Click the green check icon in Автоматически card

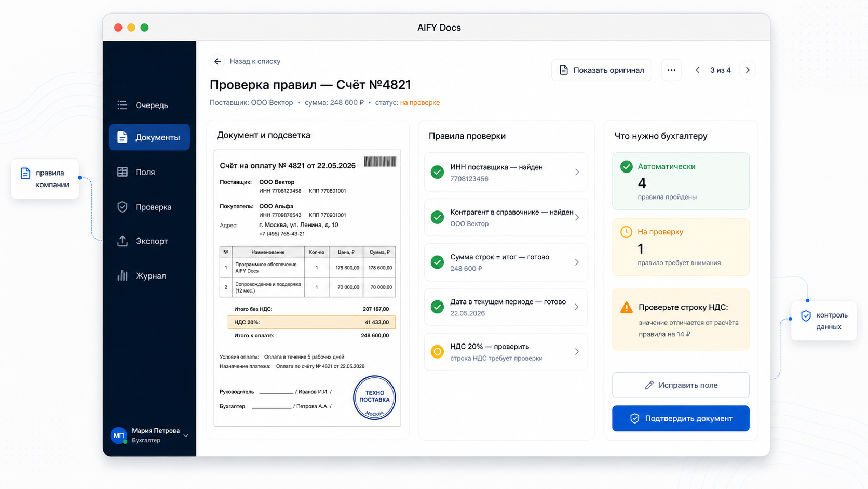click(x=627, y=167)
